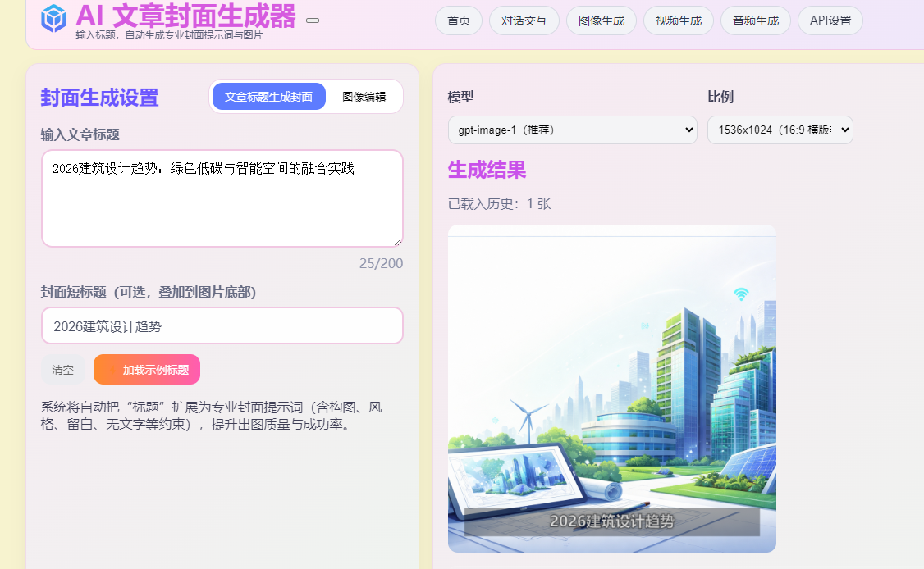Viewport: 924px width, 569px height.
Task: Open 对话交互 navigation tab
Action: 524,20
